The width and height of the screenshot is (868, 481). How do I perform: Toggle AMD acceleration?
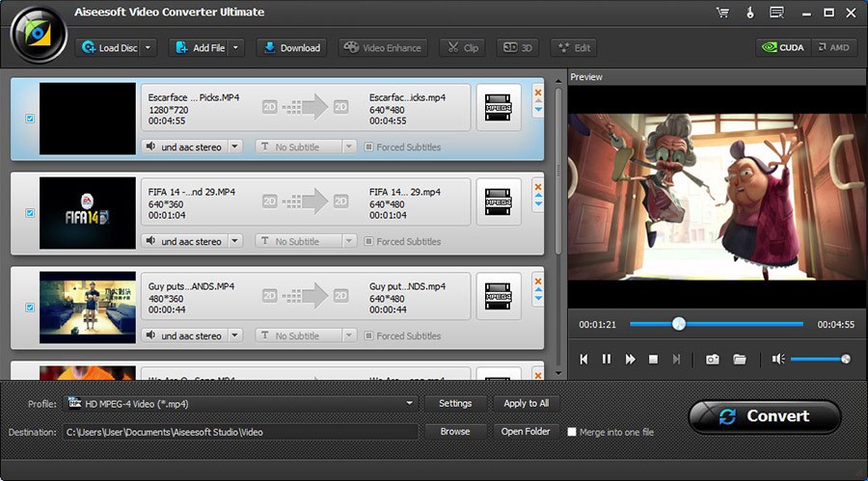tap(834, 47)
